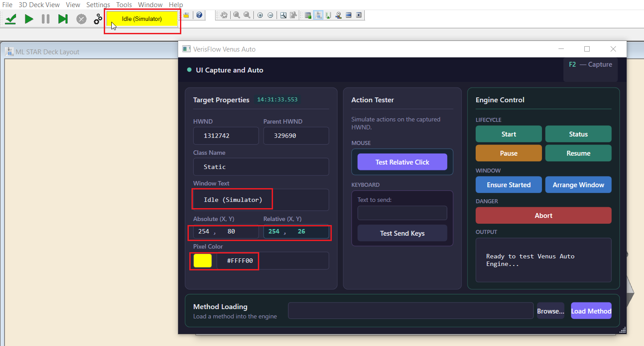The width and height of the screenshot is (644, 346).
Task: Click the HWND field showing 1312742
Action: (226, 136)
